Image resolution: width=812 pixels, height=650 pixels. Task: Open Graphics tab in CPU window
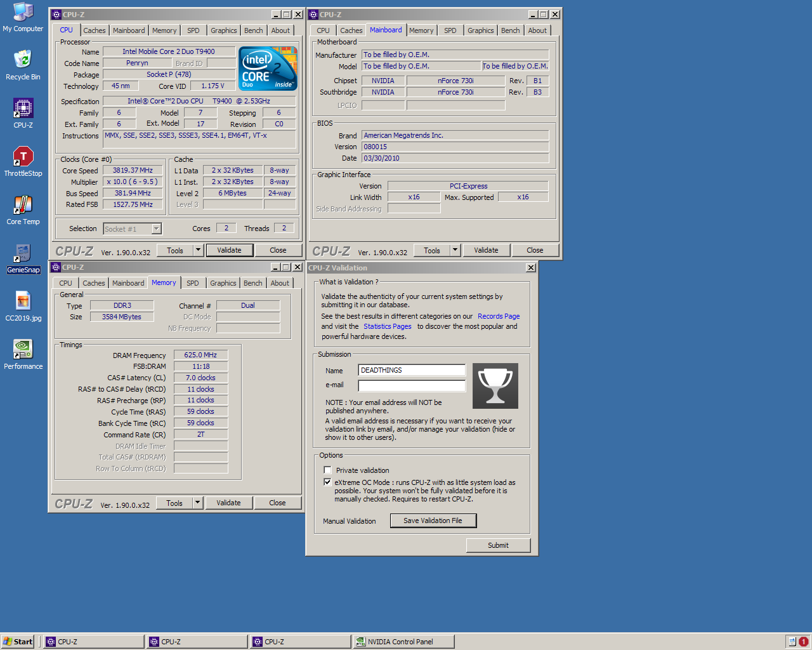[x=224, y=30]
